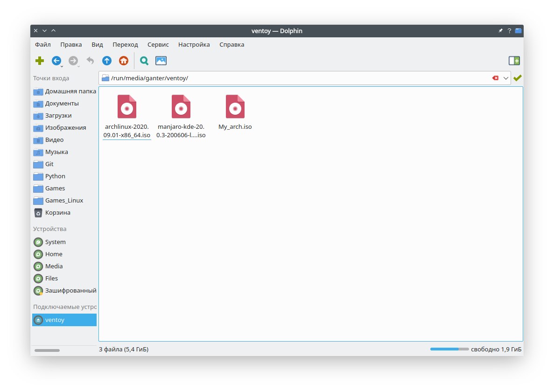Select manjaro-kde-20.0.3 iso file icon
The width and height of the screenshot is (554, 392).
click(x=181, y=107)
